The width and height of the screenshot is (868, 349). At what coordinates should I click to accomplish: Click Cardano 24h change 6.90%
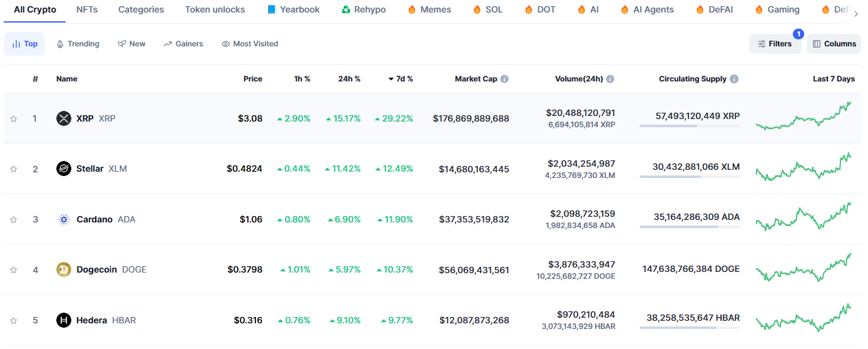345,219
